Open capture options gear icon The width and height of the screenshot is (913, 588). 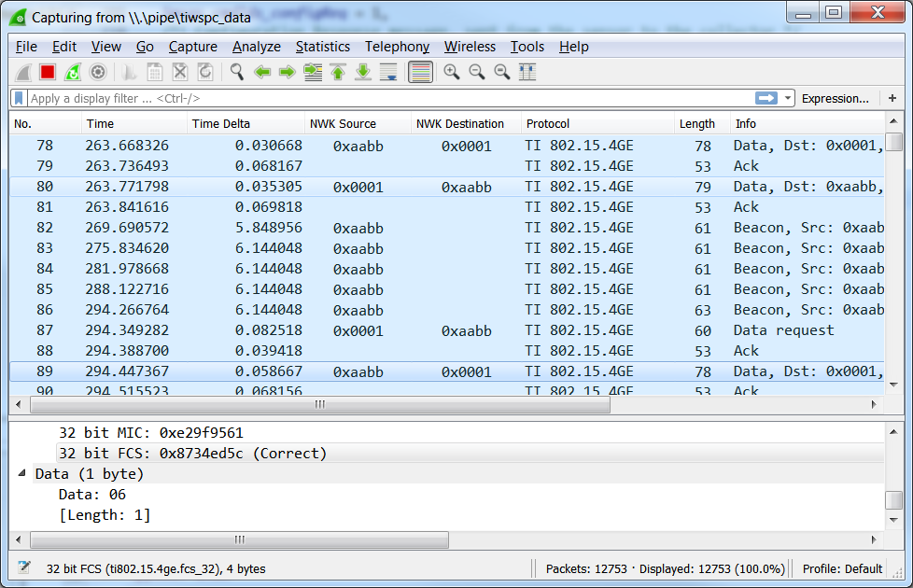click(x=98, y=72)
